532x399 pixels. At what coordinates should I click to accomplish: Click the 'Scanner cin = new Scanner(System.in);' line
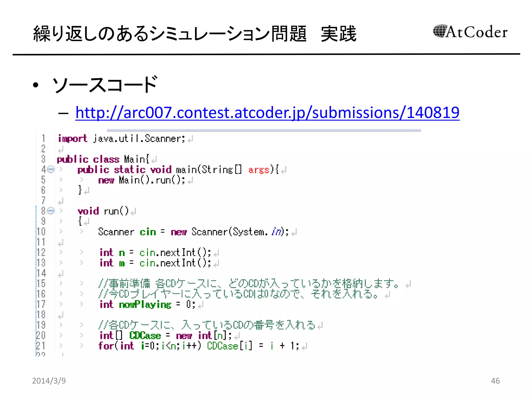click(193, 232)
